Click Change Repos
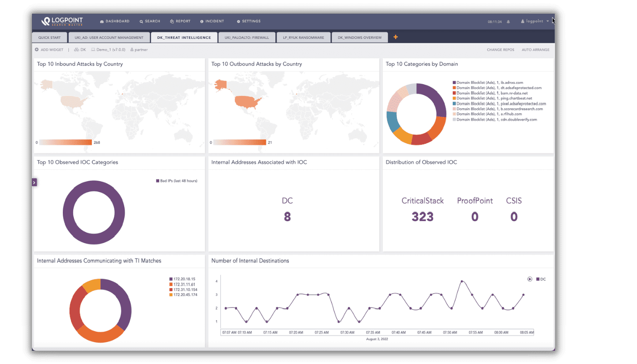Viewport: 637px width, 364px height. point(500,50)
